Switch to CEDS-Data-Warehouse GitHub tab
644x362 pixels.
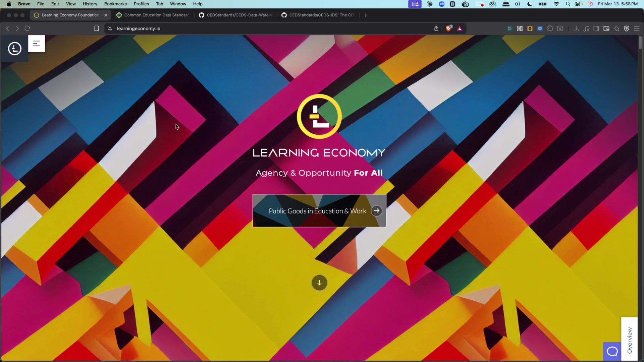[235, 15]
